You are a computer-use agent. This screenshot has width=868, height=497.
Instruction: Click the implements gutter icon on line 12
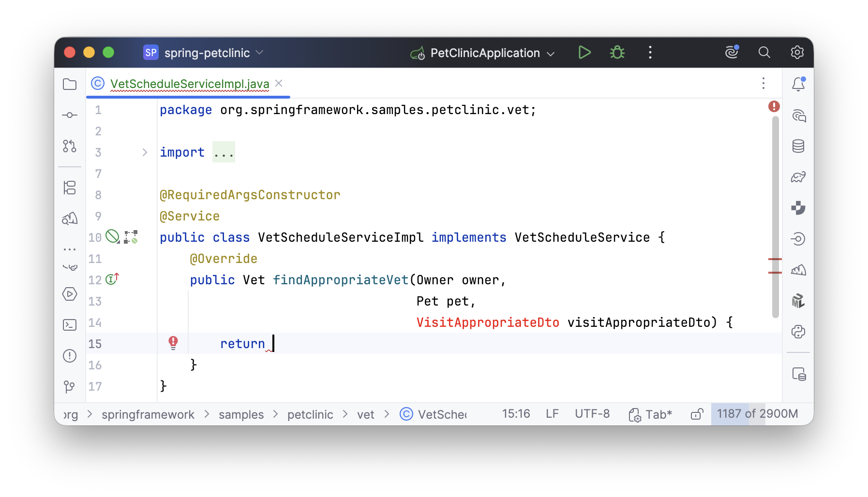tap(112, 279)
